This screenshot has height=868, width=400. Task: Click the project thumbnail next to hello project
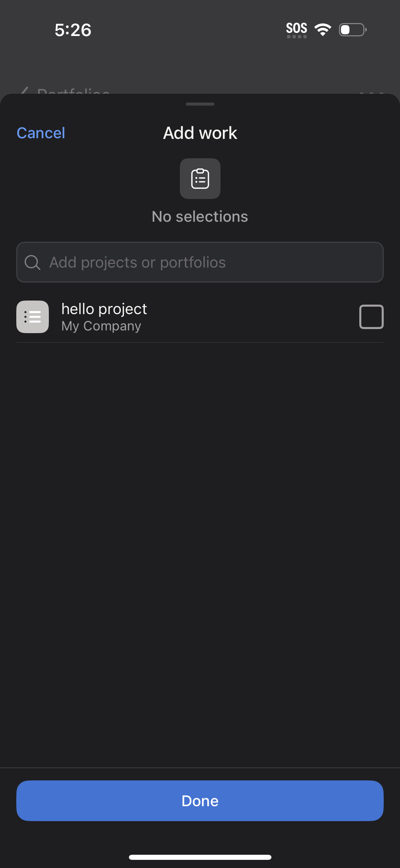pos(32,317)
